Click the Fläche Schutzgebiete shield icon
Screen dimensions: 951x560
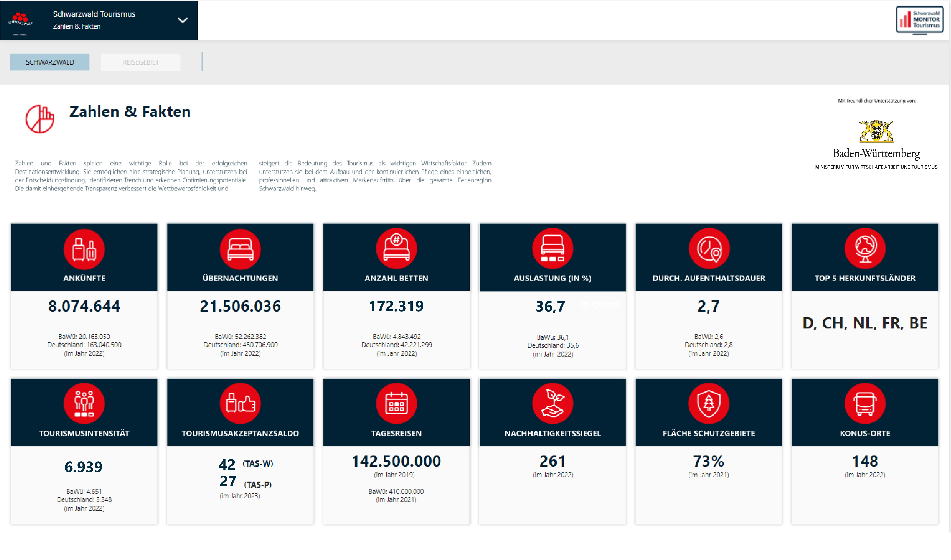[709, 403]
